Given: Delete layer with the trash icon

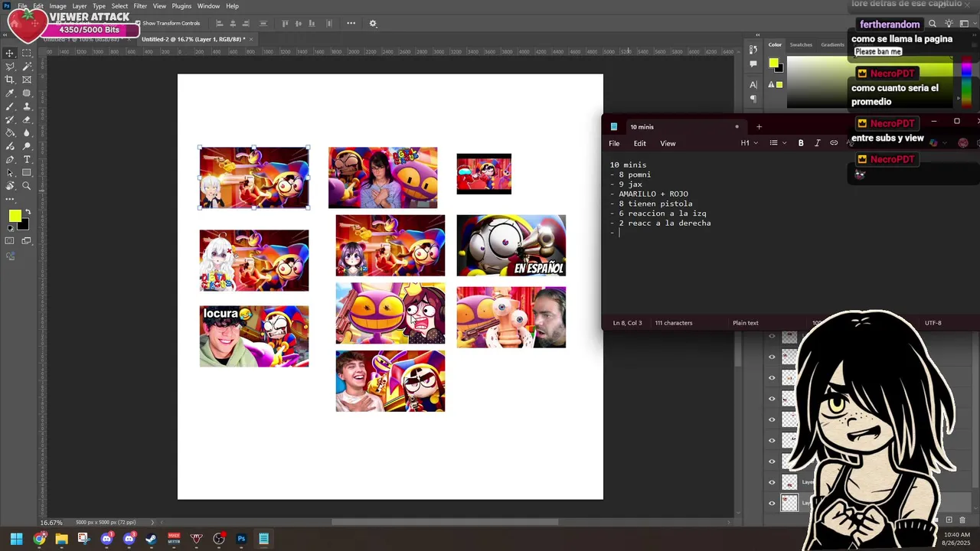Looking at the screenshot, I should pos(962,520).
